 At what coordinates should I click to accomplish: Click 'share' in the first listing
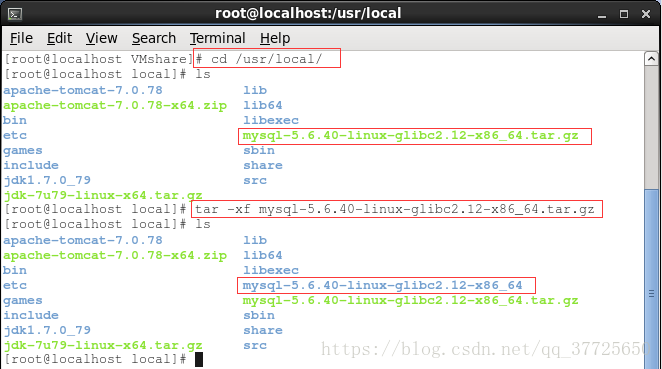point(263,166)
